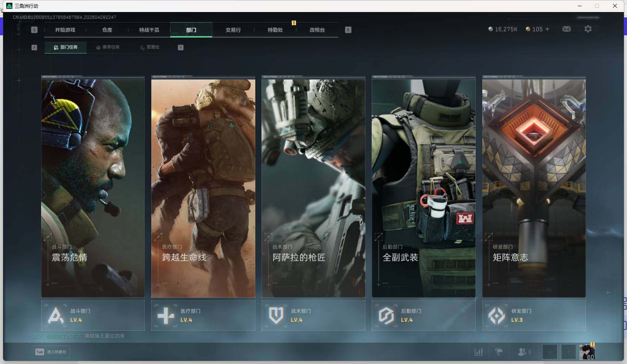Click the 后勤部门 LV.4 button
This screenshot has height=364, width=627.
[424, 316]
